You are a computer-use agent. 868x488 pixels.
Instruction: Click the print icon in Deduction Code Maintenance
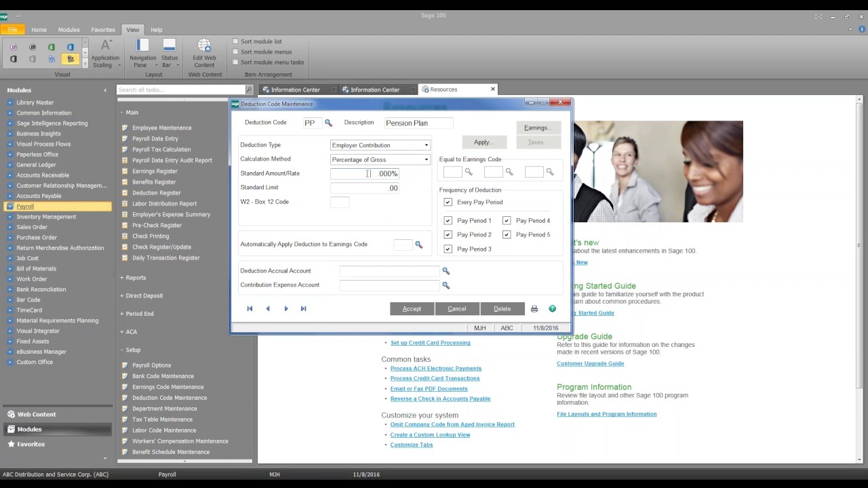click(534, 309)
